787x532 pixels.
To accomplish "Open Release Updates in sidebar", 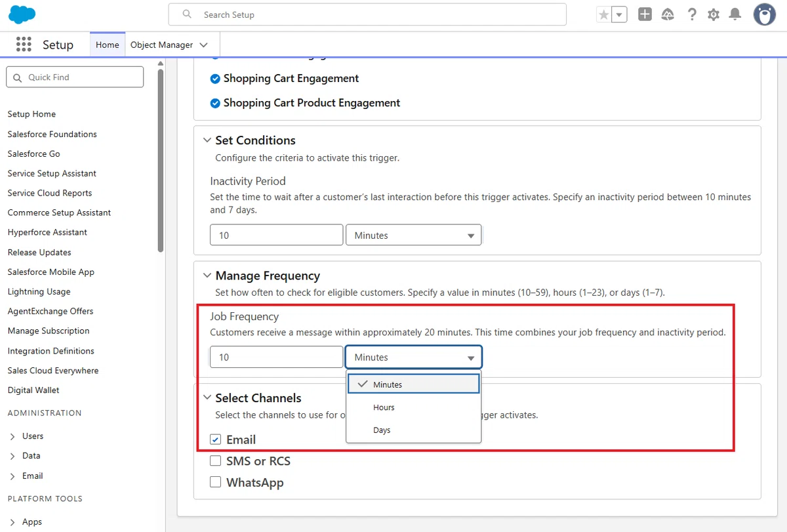I will coord(39,252).
